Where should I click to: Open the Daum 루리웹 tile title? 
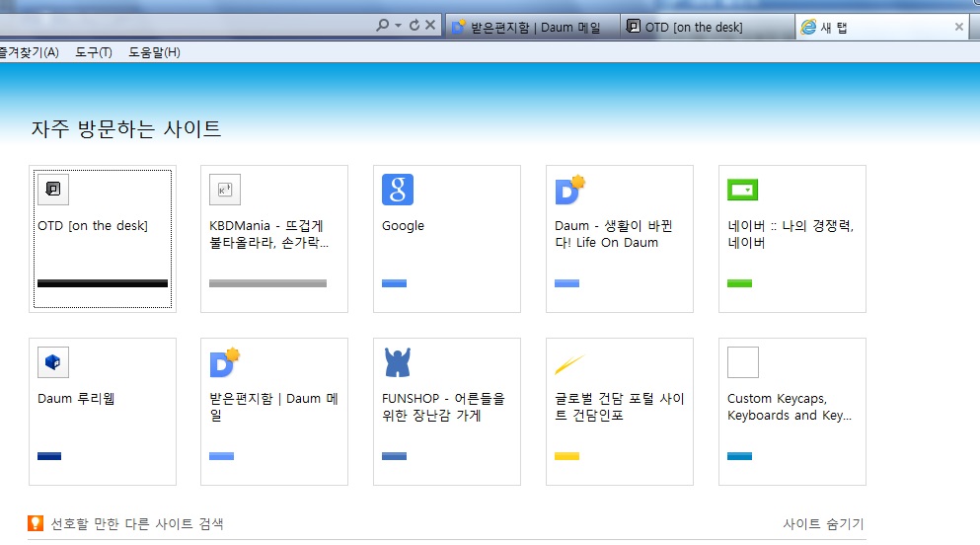point(76,399)
